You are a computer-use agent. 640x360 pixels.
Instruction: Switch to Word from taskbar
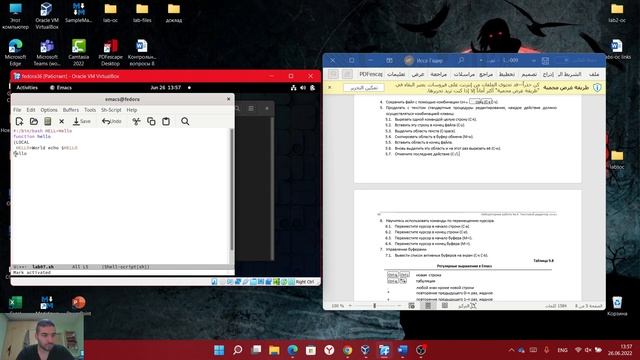click(x=402, y=350)
